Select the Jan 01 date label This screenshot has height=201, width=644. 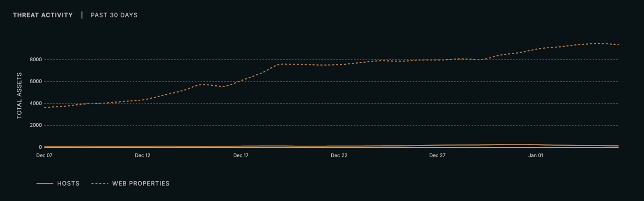click(535, 155)
